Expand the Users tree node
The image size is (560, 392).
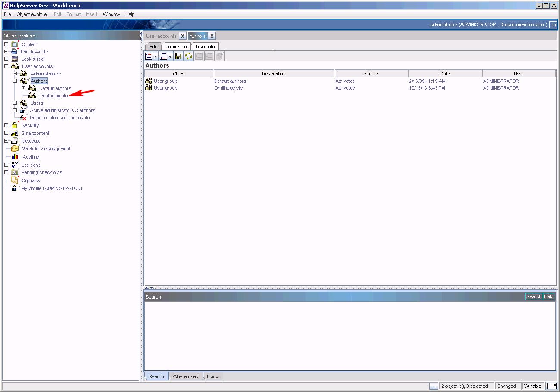(15, 103)
